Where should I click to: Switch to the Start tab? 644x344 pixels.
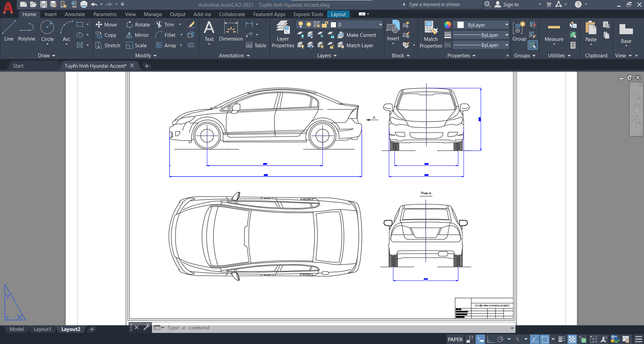pyautogui.click(x=18, y=66)
